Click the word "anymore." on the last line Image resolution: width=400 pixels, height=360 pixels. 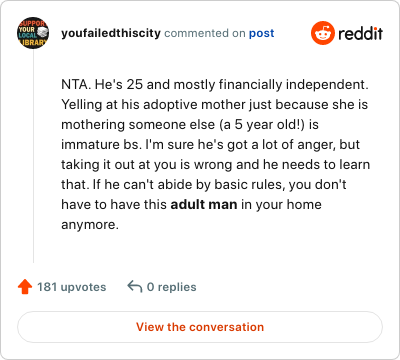(90, 225)
